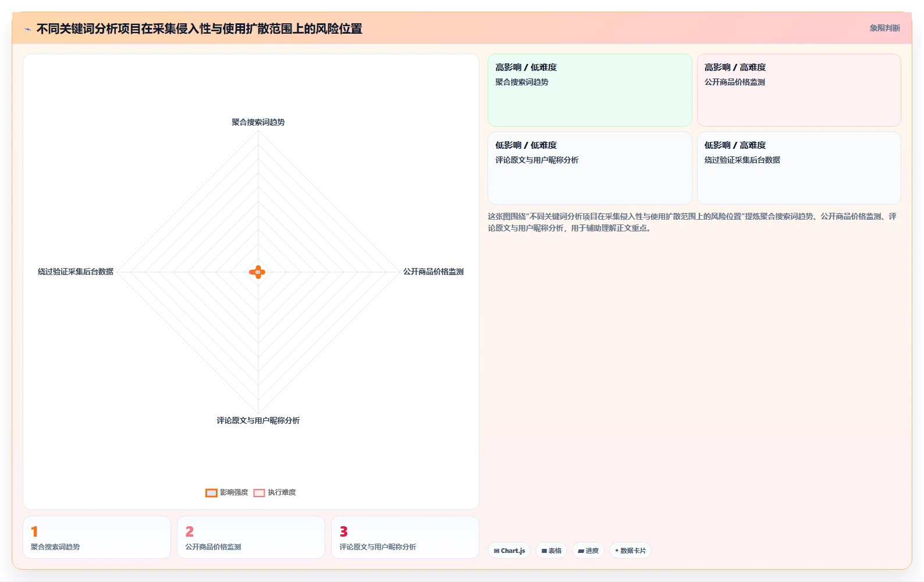Select the 高影响 / 低难度 quadrant card
Screen dimensions: 924x582
[x=590, y=90]
